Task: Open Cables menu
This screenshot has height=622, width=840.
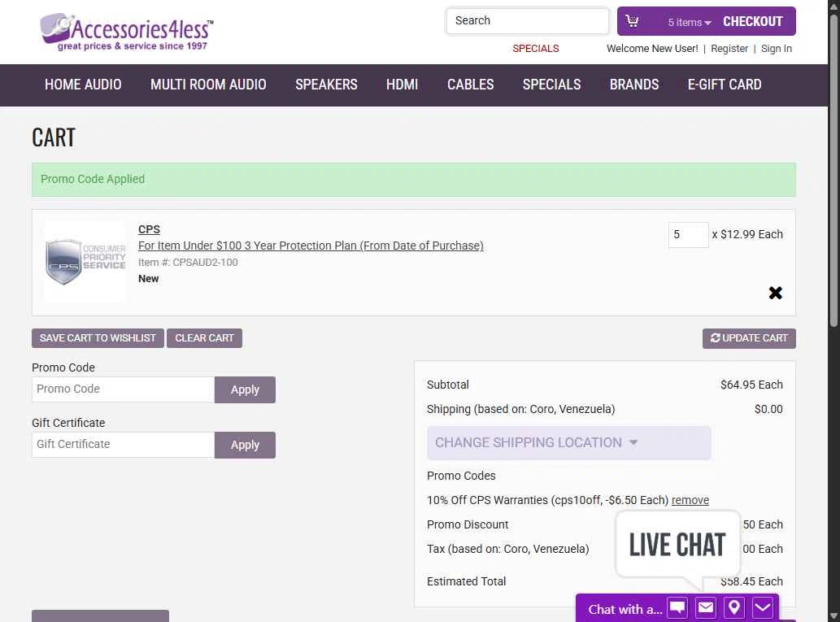Action: [470, 85]
